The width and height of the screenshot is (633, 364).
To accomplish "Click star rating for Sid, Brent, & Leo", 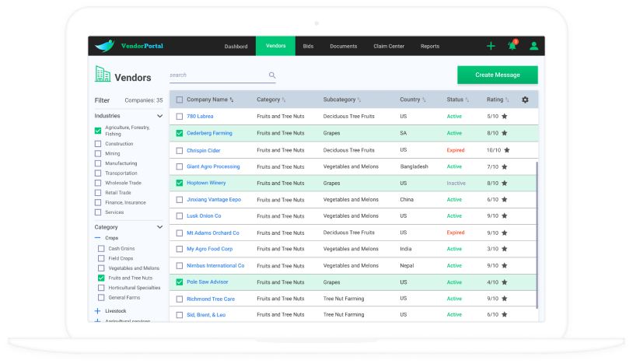I will click(504, 315).
